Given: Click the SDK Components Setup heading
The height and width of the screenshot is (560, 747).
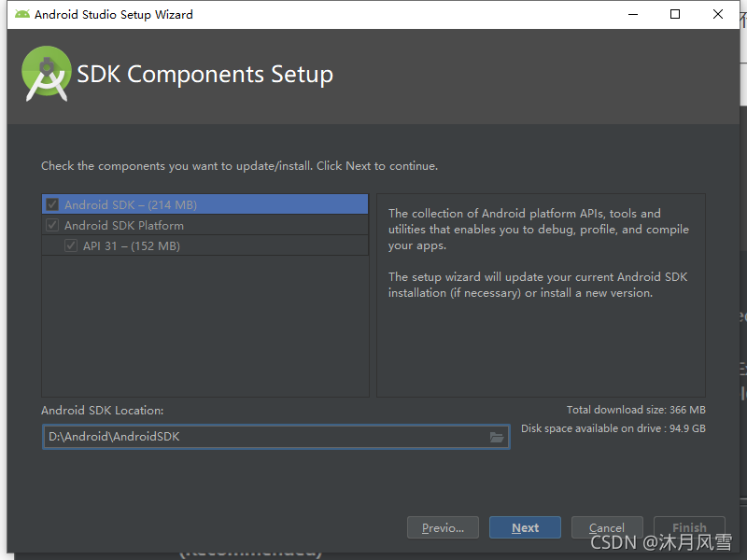Looking at the screenshot, I should [x=204, y=75].
